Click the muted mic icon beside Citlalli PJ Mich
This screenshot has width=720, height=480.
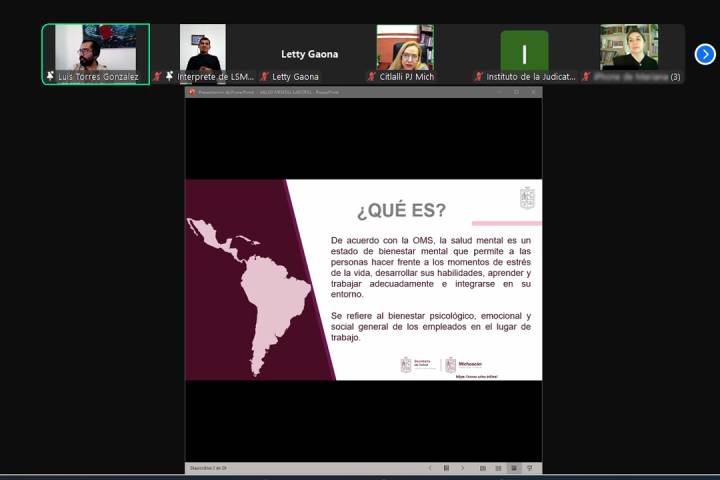pyautogui.click(x=371, y=76)
